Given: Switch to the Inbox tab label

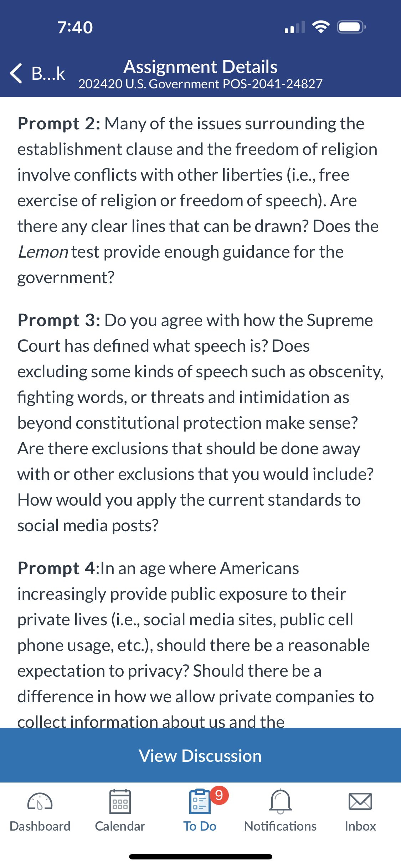Looking at the screenshot, I should [360, 826].
